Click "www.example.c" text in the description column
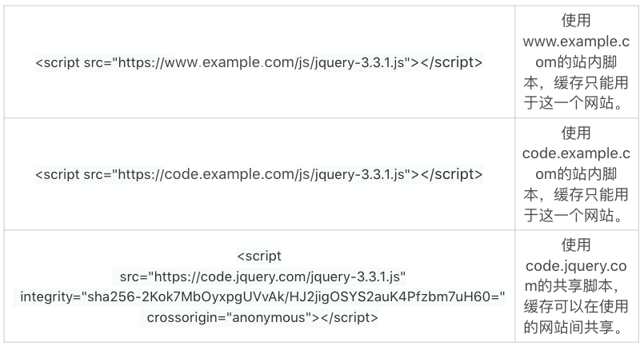644x350 pixels. tap(575, 41)
